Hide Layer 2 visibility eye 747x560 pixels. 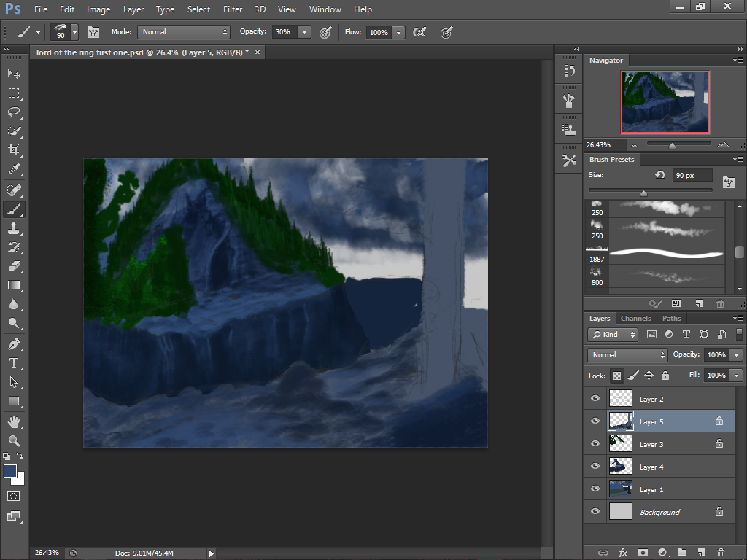tap(595, 399)
